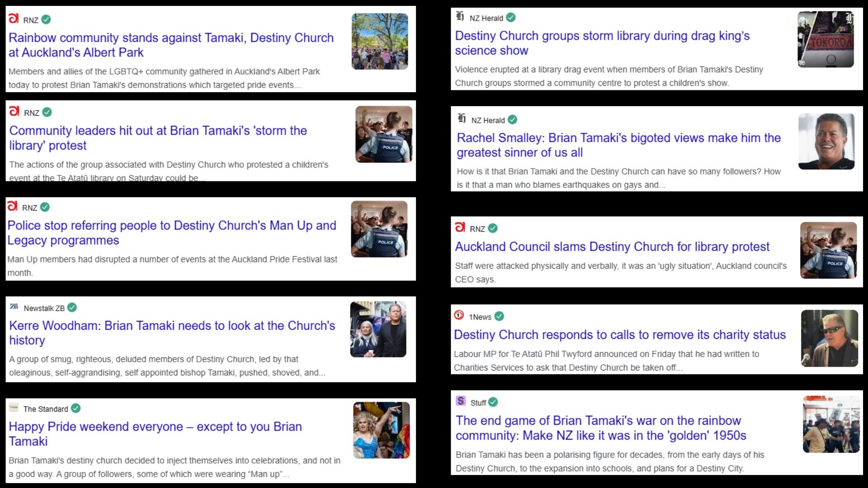
Task: Click 1News logo icon
Action: [x=459, y=315]
